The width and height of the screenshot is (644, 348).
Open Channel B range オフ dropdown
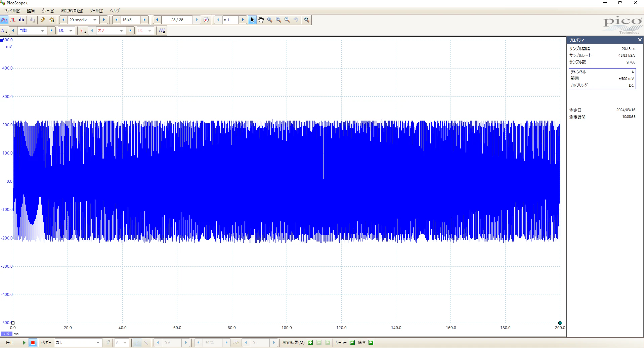pos(121,31)
